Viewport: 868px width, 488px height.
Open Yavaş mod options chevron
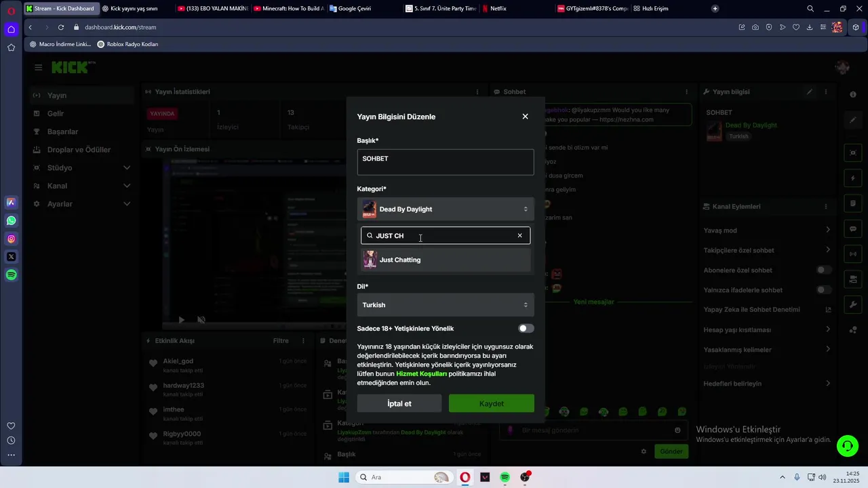(828, 230)
